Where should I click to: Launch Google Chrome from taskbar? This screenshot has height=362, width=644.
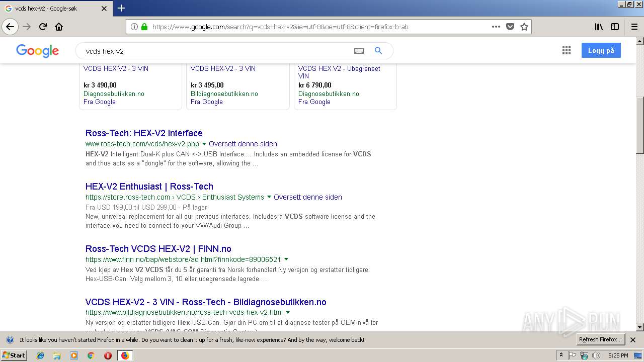point(91,355)
